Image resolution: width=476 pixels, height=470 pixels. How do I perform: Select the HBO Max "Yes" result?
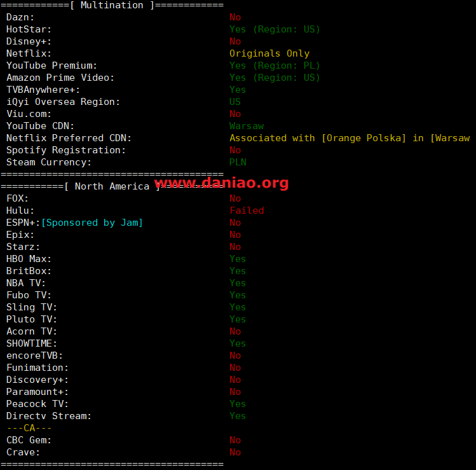coord(238,259)
